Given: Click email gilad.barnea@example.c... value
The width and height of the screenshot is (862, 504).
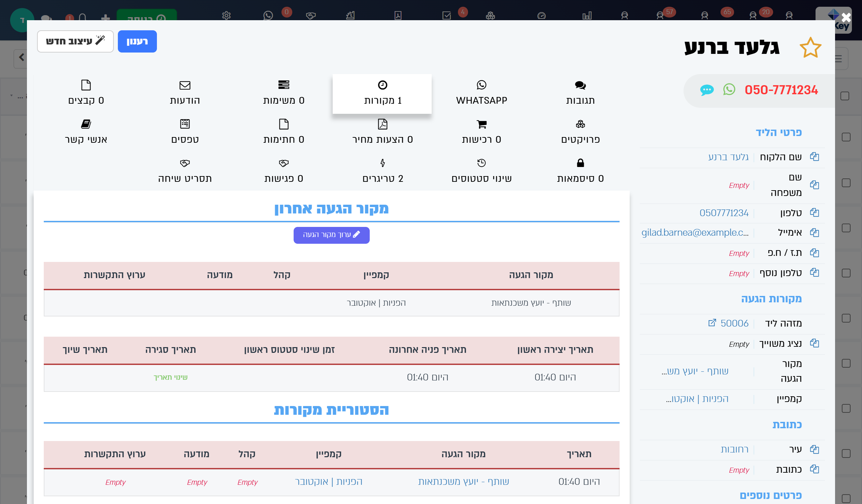Looking at the screenshot, I should 694,233.
